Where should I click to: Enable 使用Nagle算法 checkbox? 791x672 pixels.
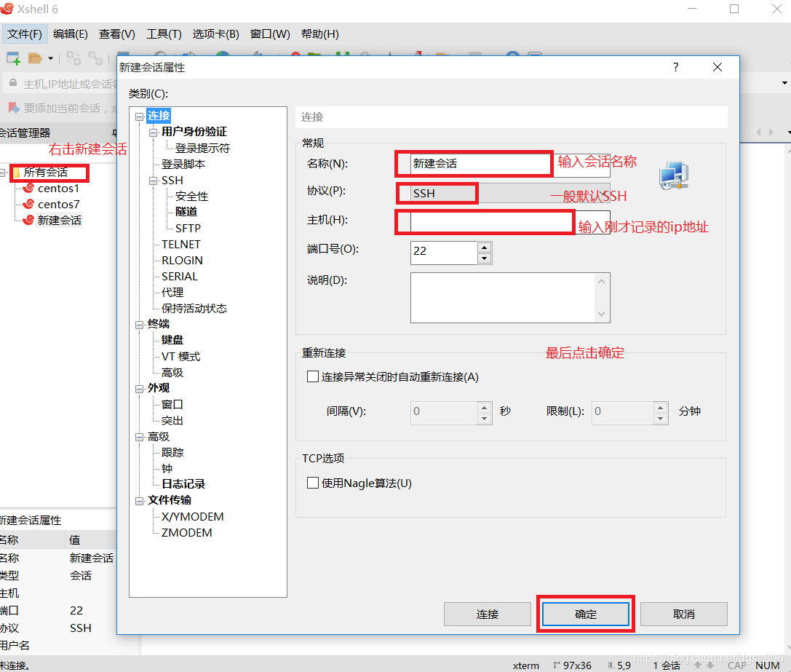click(313, 483)
